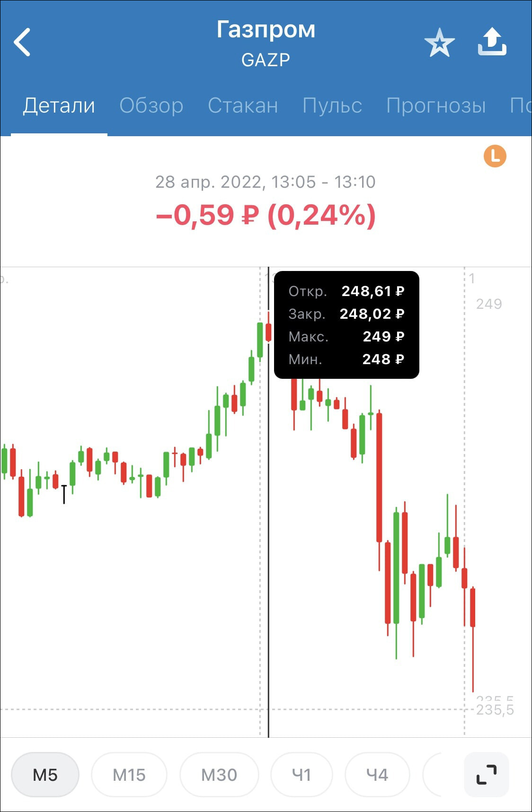
Task: Open the share upload icon
Action: (x=492, y=42)
